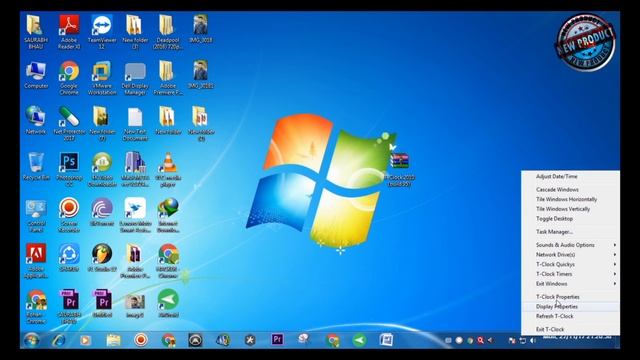
Task: Open the FL Studio 12 shortcut
Action: [102, 258]
